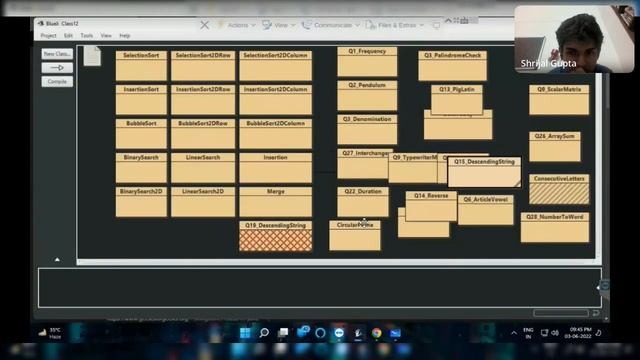640x360 pixels.
Task: Select the dependency arrow tool button
Action: click(57, 68)
